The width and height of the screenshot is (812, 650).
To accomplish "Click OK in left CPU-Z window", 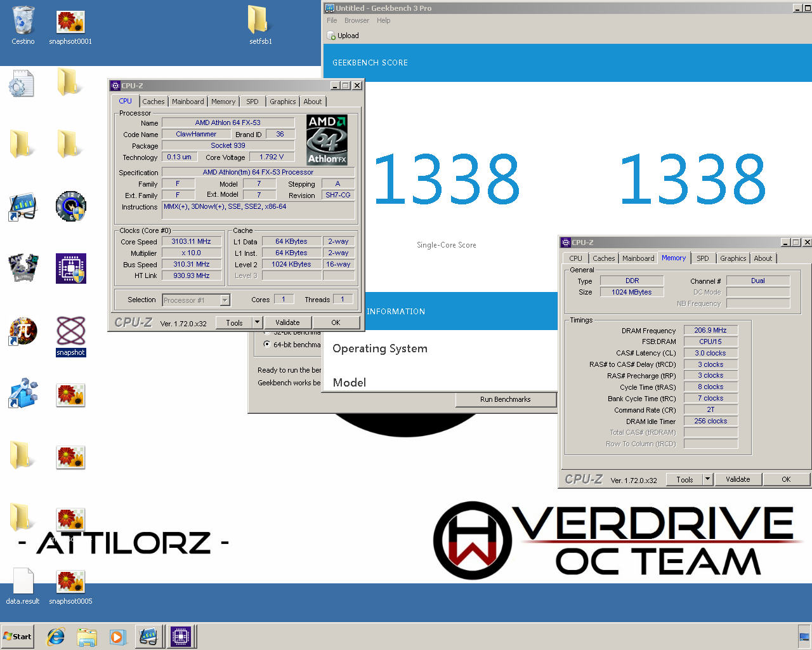I will [336, 322].
